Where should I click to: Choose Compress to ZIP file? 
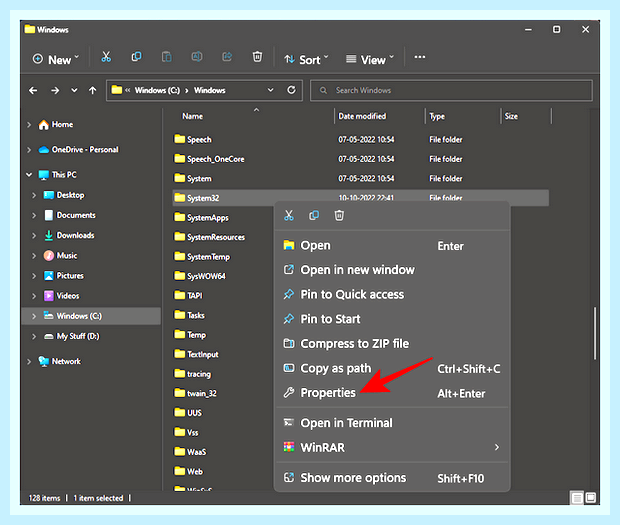coord(392,344)
